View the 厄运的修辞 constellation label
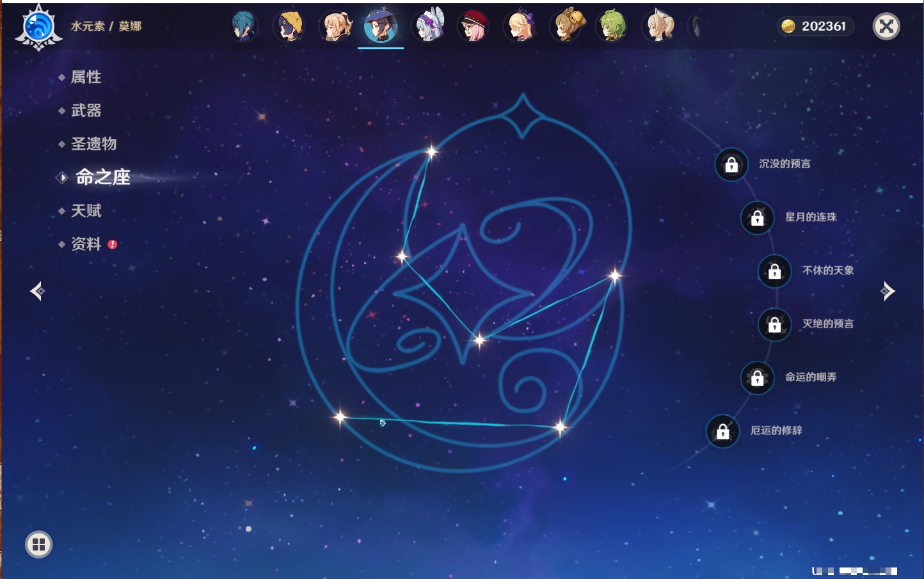This screenshot has height=579, width=924. pyautogui.click(x=776, y=431)
